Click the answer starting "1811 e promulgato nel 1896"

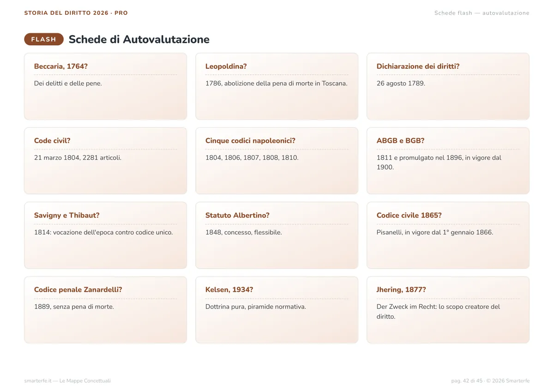tap(439, 163)
